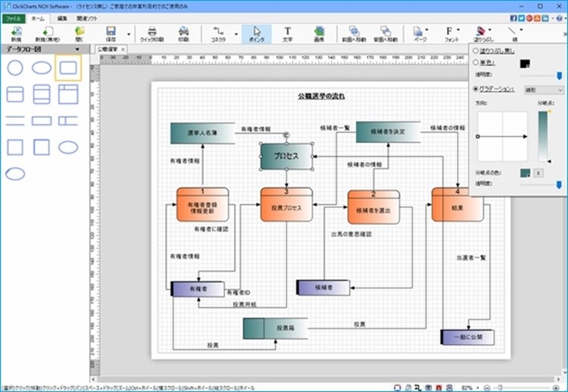568x392 pixels.
Task: Switch to the 関連ソフト tab
Action: [x=87, y=18]
